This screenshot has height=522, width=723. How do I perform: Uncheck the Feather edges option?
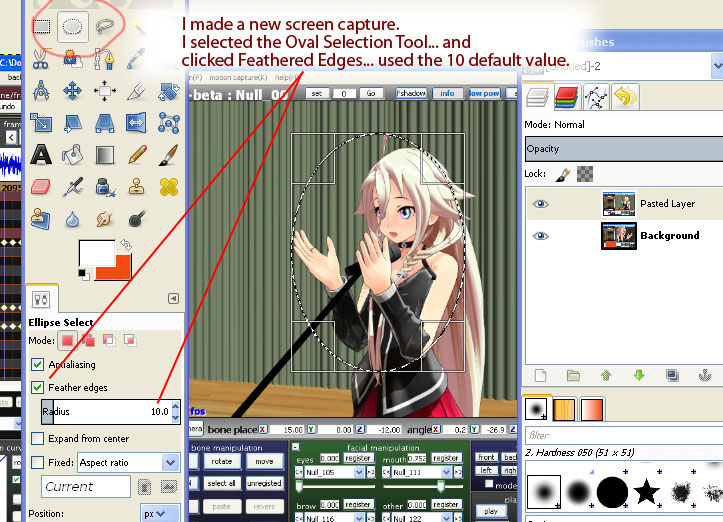pos(38,387)
